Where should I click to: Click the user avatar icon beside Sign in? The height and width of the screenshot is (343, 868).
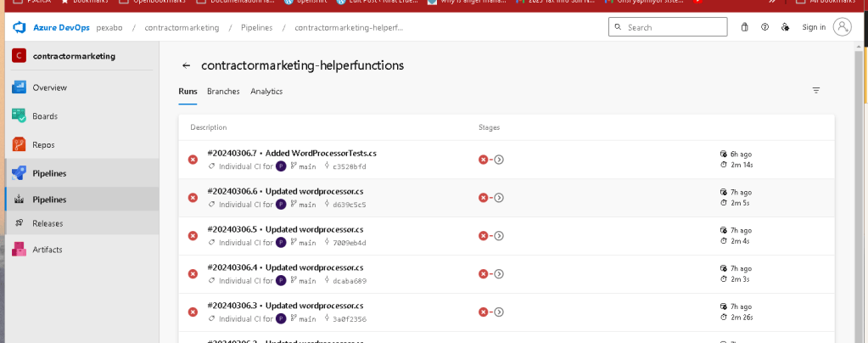tap(842, 27)
